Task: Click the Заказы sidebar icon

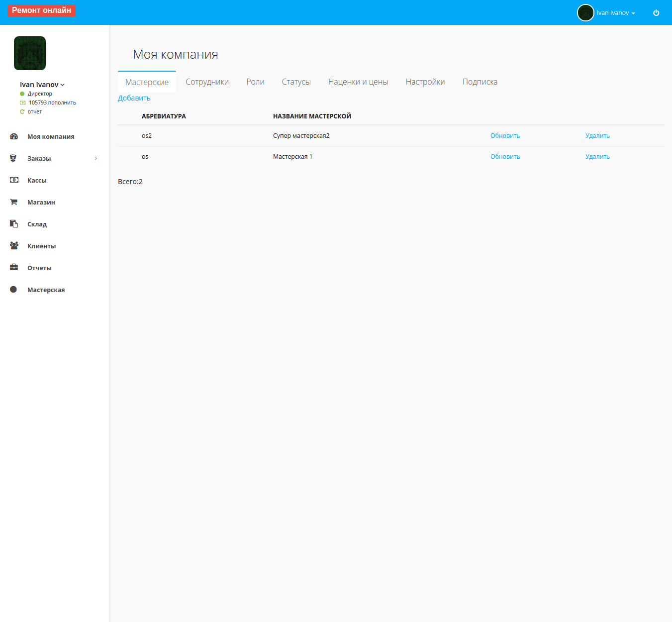Action: tap(13, 158)
